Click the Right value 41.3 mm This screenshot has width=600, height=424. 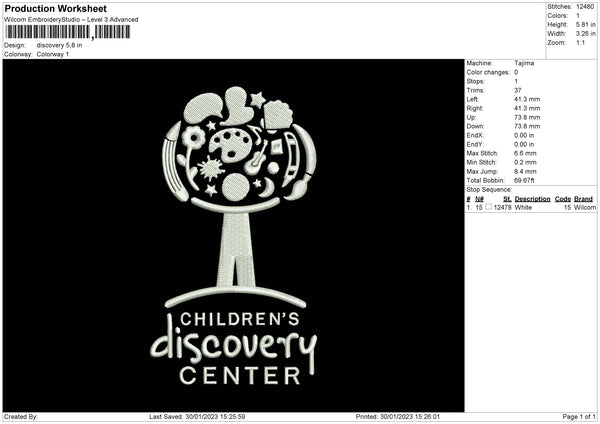[x=527, y=108]
